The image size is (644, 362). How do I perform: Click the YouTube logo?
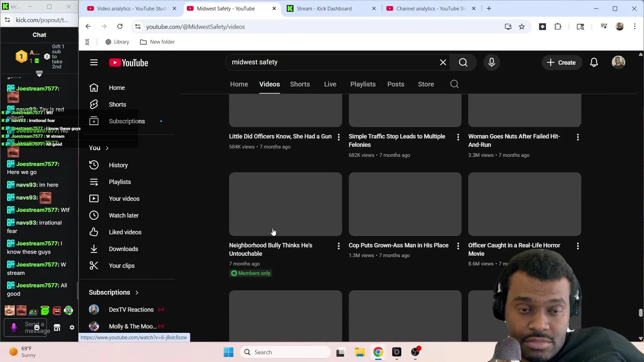(x=128, y=62)
